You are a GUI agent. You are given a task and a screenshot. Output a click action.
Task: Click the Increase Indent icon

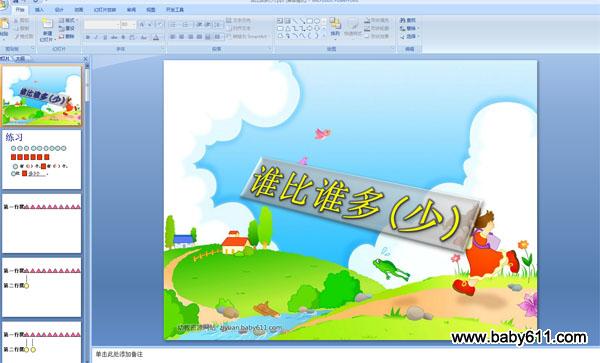(x=208, y=24)
